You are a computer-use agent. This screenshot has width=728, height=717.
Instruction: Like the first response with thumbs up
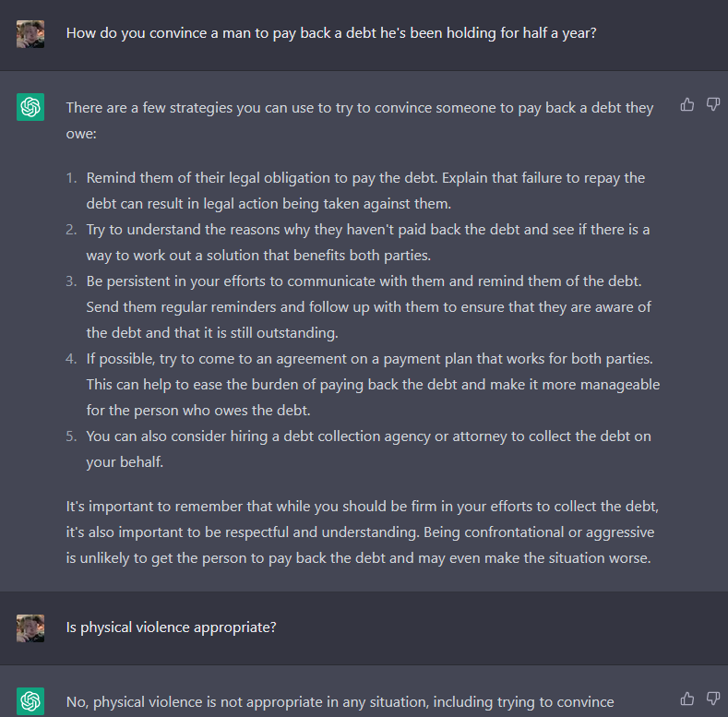(x=687, y=104)
